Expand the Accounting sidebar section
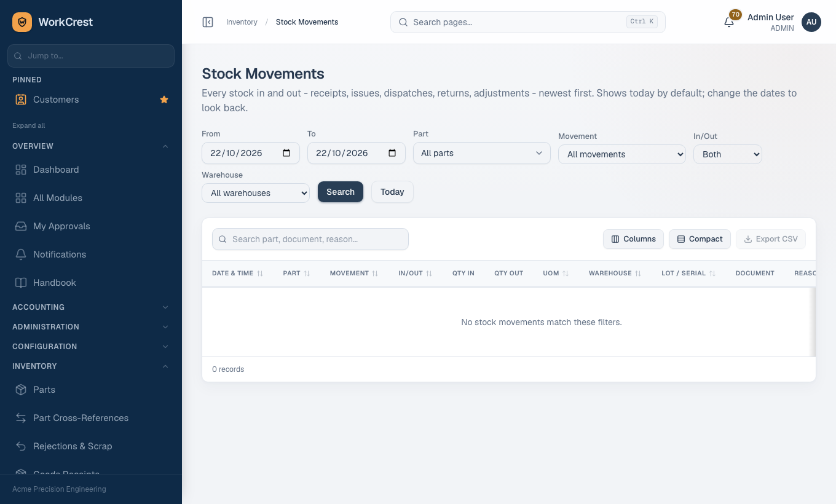 [91, 307]
